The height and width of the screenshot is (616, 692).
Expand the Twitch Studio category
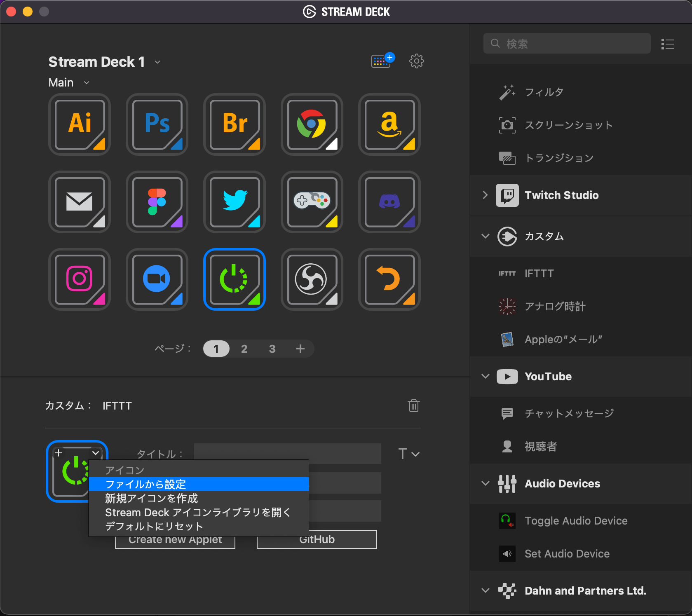pyautogui.click(x=485, y=195)
